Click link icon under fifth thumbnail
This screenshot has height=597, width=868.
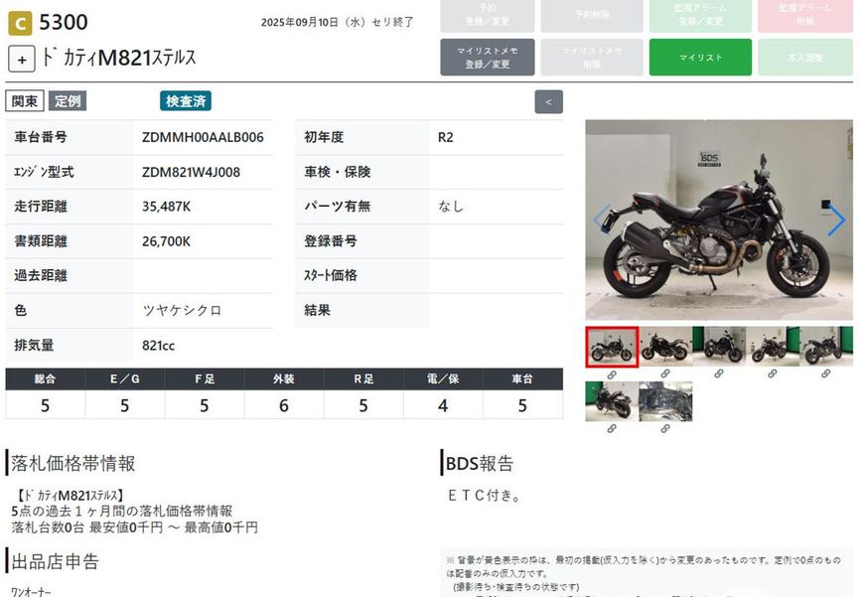[x=826, y=374]
